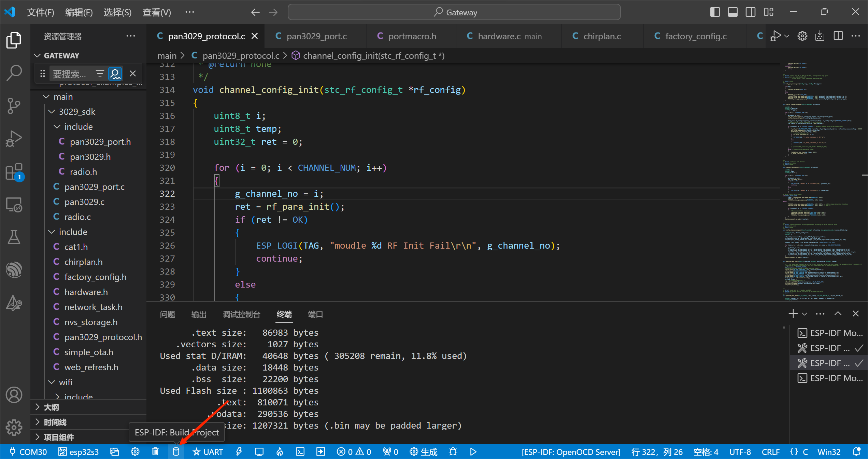This screenshot has width=868, height=459.
Task: Split the editor to the right
Action: point(838,36)
